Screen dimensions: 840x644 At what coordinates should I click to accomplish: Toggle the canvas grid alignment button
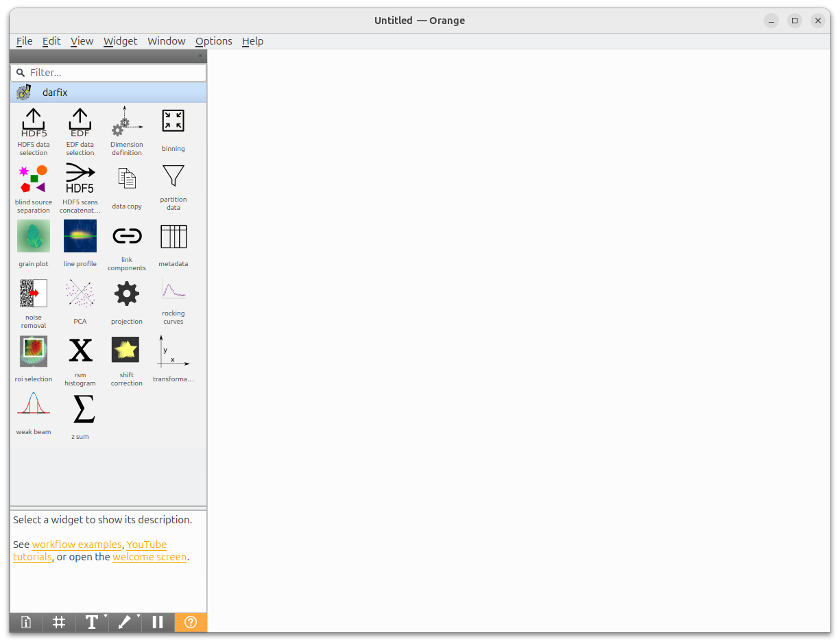59,622
